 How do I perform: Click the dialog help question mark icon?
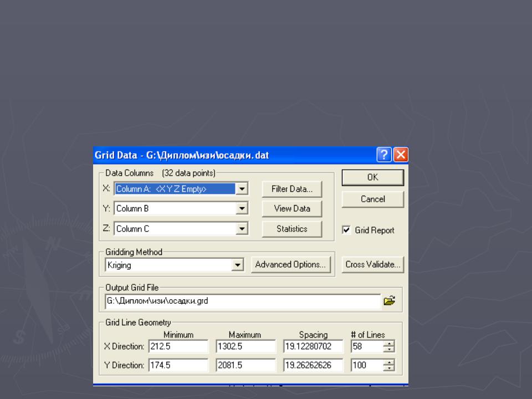(x=383, y=155)
